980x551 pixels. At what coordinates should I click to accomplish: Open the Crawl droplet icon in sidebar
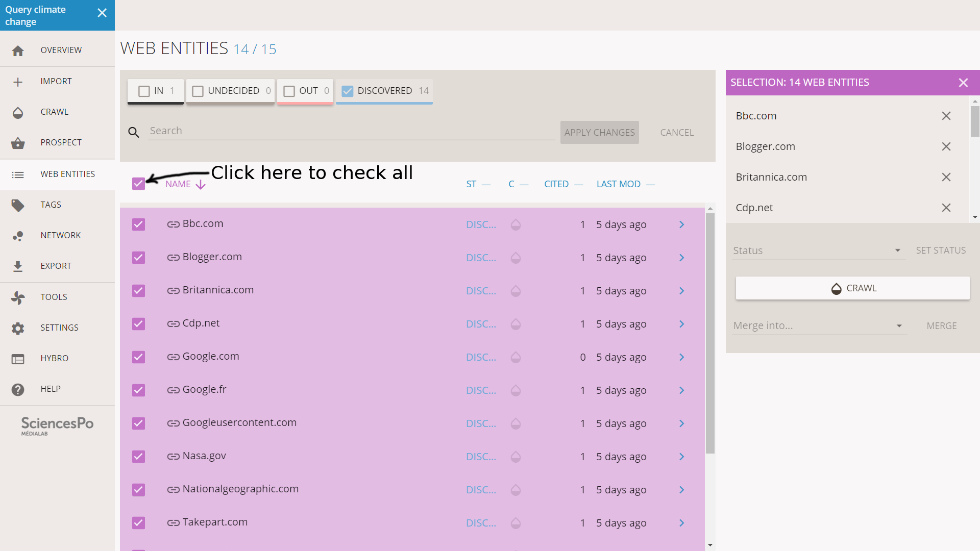[18, 112]
